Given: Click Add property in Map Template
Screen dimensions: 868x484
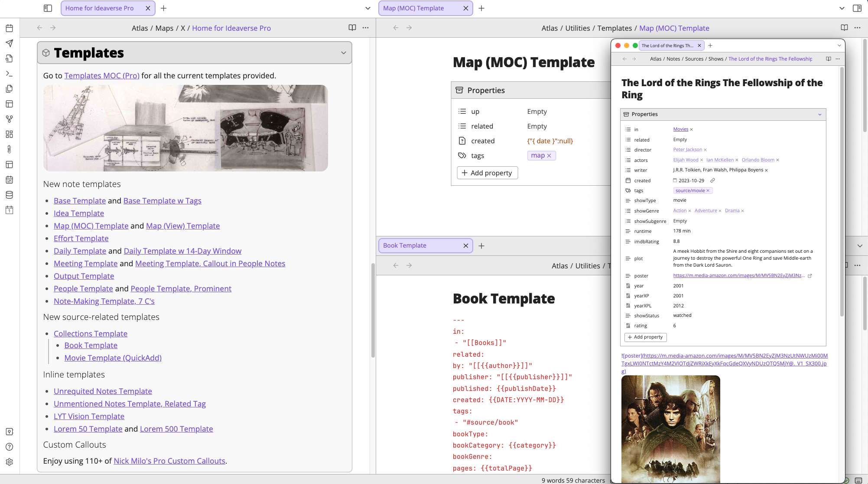Looking at the screenshot, I should [487, 173].
